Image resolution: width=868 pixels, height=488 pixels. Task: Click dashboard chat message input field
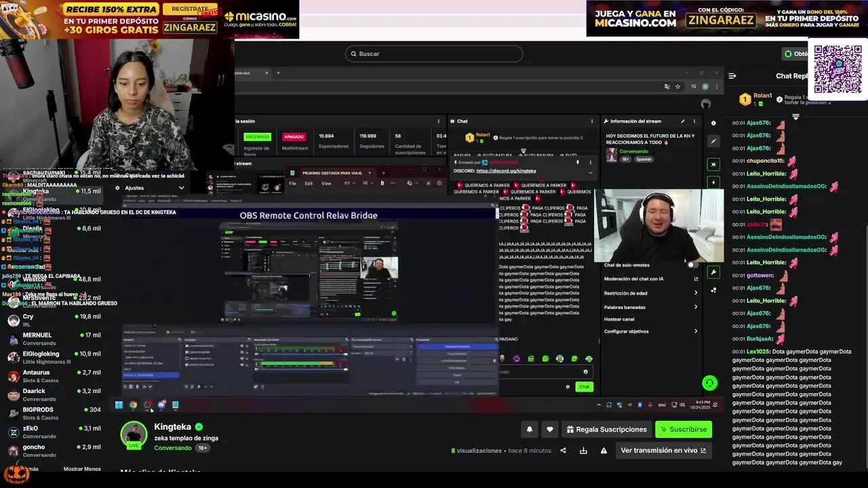click(545, 371)
